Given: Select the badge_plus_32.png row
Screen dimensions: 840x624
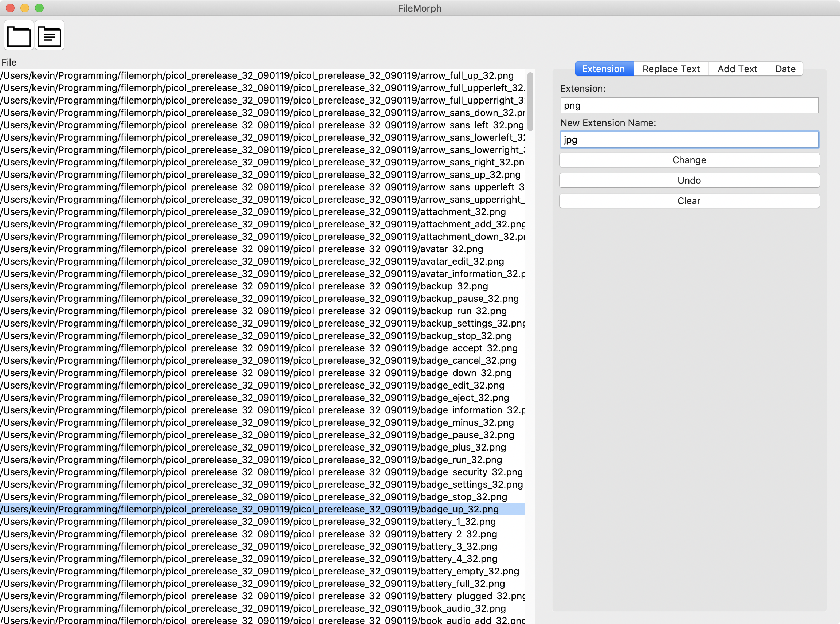Looking at the screenshot, I should pyautogui.click(x=262, y=447).
